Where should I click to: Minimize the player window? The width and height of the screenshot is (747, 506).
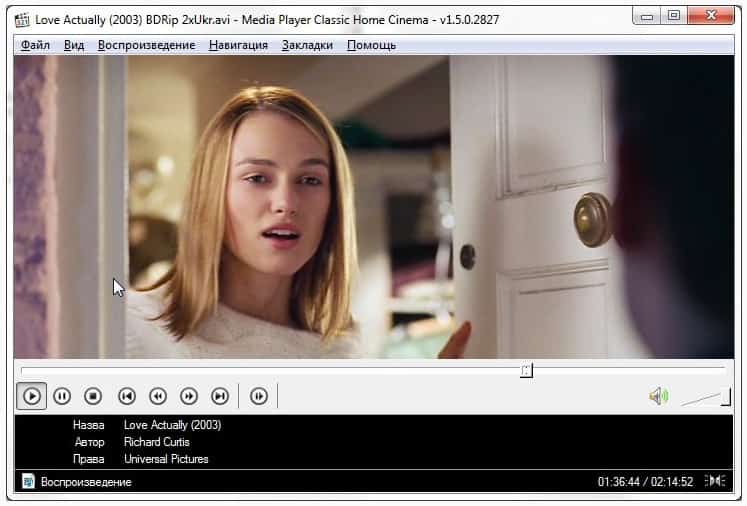646,16
